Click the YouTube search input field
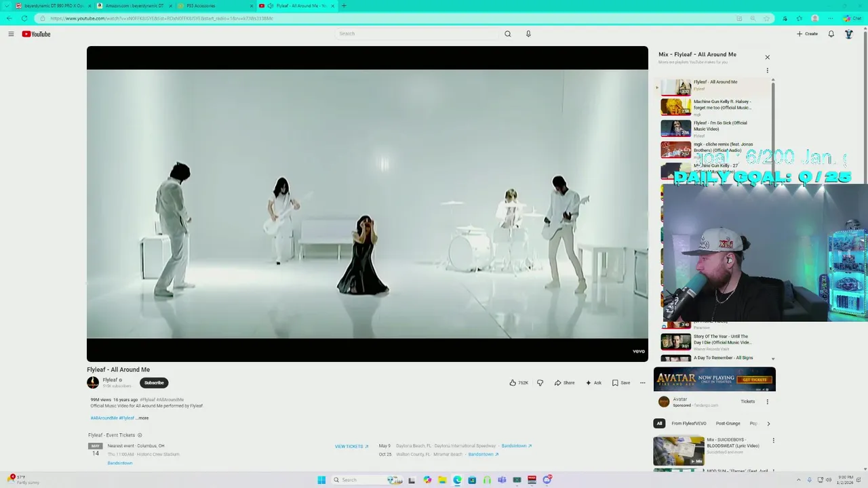This screenshot has width=868, height=488. pyautogui.click(x=417, y=34)
